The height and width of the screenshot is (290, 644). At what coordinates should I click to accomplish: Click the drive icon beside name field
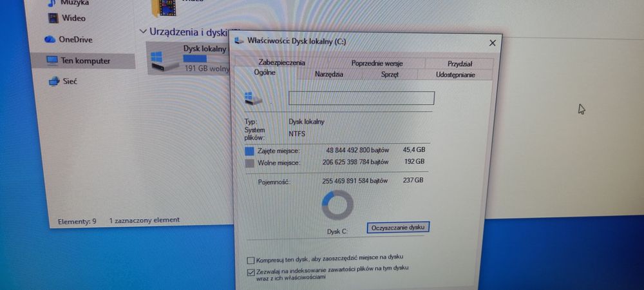[253, 99]
